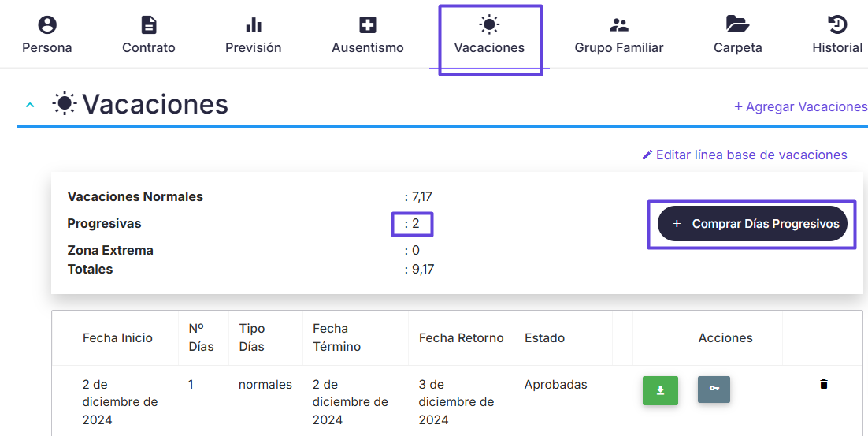Download vacation record with green button
This screenshot has height=436, width=868.
660,390
